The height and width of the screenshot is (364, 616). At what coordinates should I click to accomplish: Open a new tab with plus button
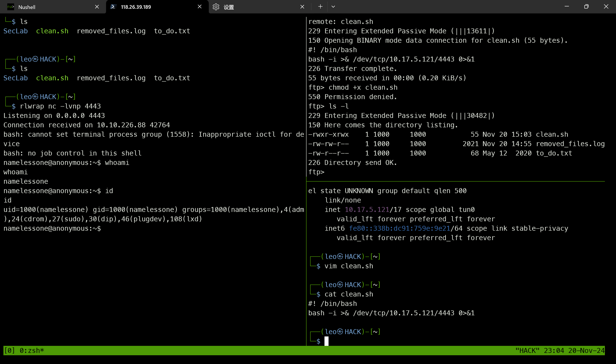pyautogui.click(x=320, y=7)
